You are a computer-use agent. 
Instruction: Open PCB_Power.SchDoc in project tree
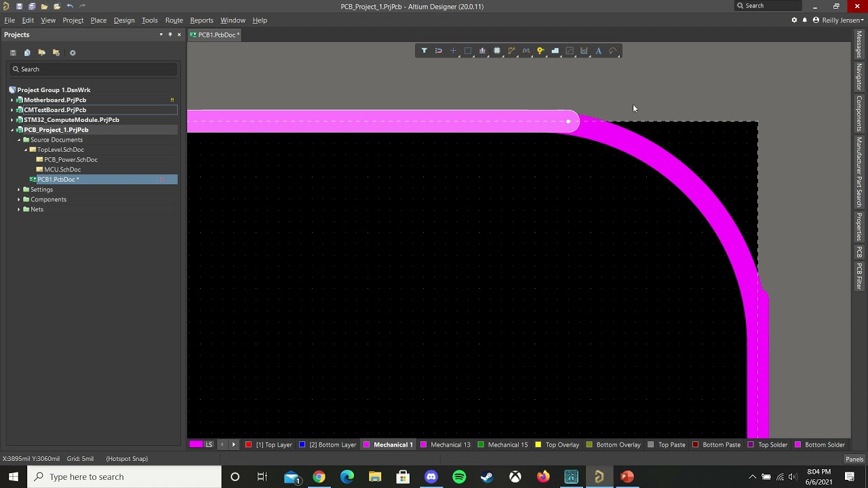(71, 160)
